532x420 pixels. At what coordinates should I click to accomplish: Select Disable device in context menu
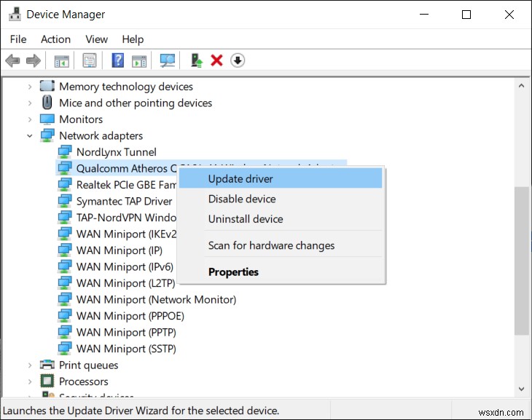tap(242, 199)
